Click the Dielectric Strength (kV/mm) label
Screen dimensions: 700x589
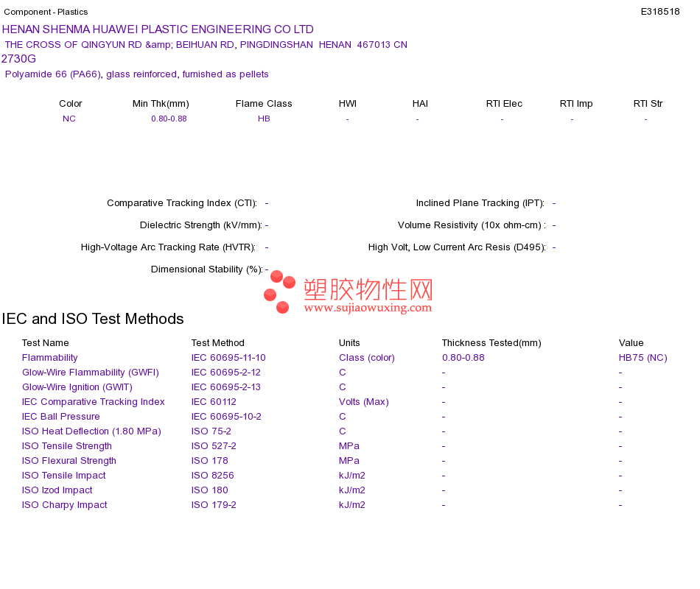[x=201, y=225]
